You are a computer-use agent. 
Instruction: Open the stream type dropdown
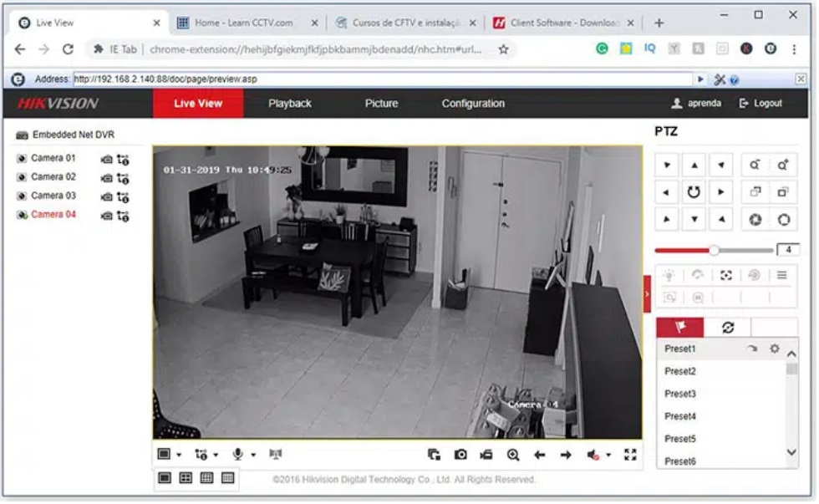coord(216,452)
